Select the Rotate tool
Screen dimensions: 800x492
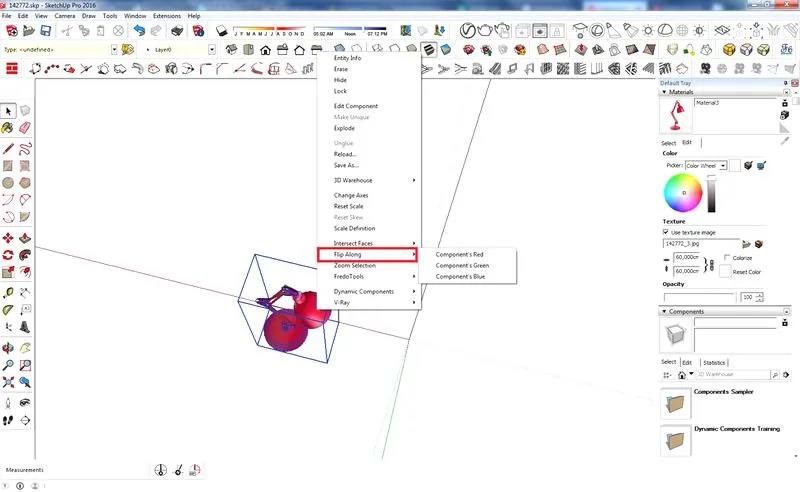tap(8, 255)
